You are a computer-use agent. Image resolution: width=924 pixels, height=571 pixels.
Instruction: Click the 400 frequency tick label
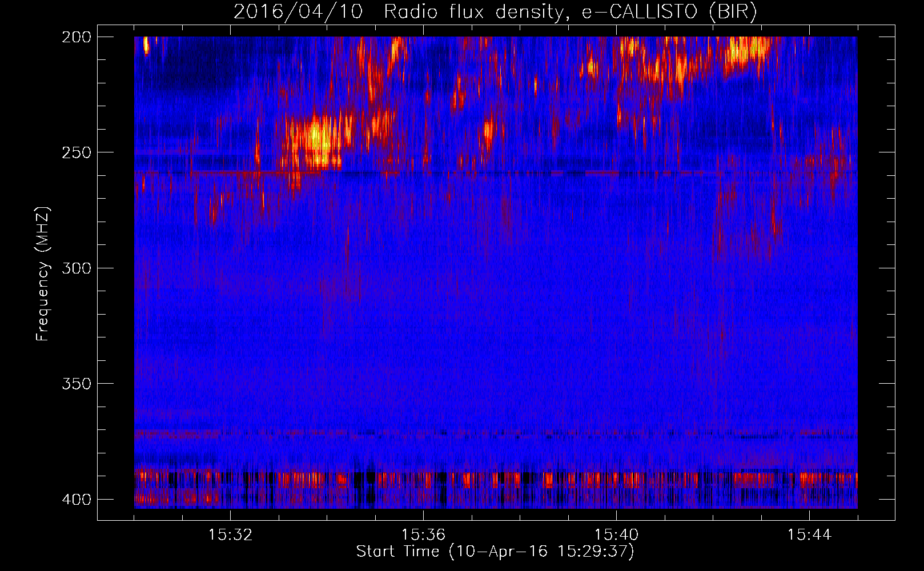[x=77, y=499]
